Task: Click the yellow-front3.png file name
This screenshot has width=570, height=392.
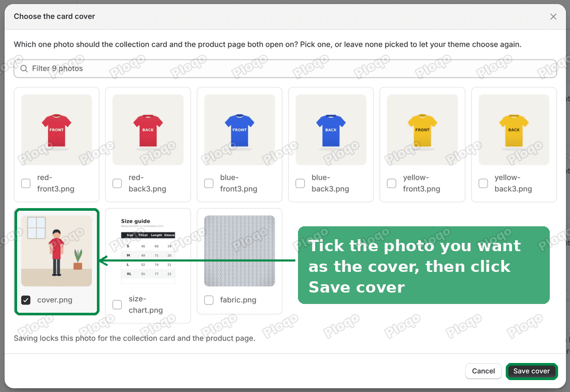Action: [x=422, y=183]
